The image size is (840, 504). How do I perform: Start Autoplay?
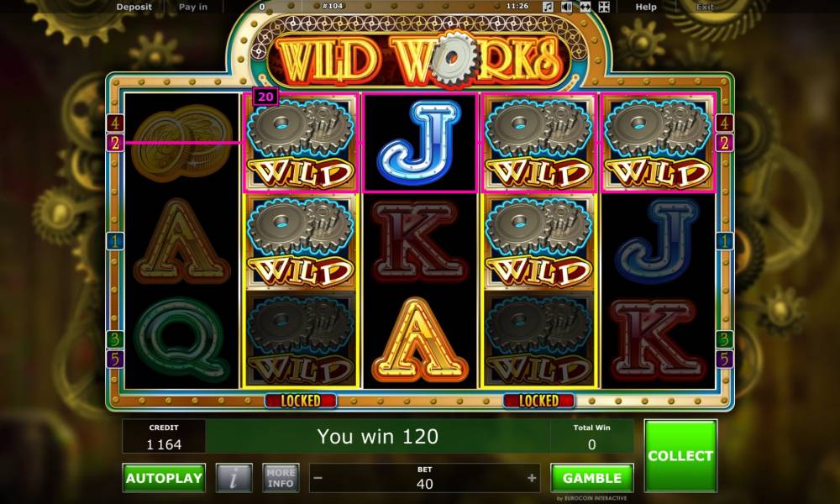coord(164,478)
